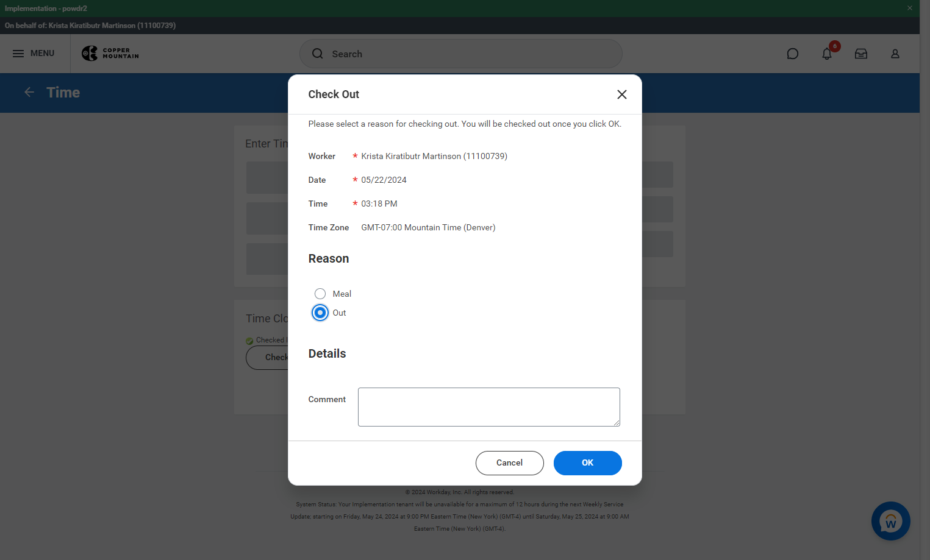The width and height of the screenshot is (930, 560).
Task: Click the worker name Krista Kiratibutr Martinson
Action: click(434, 157)
